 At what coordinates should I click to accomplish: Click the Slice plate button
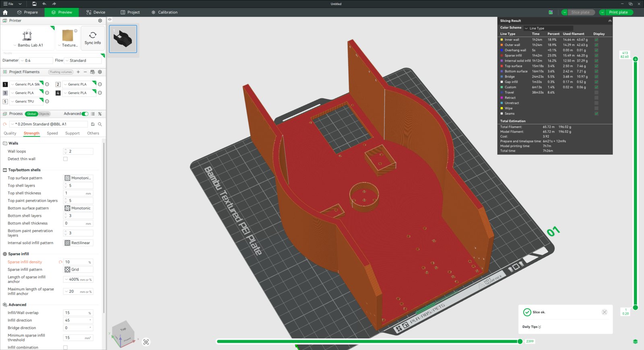click(x=580, y=12)
